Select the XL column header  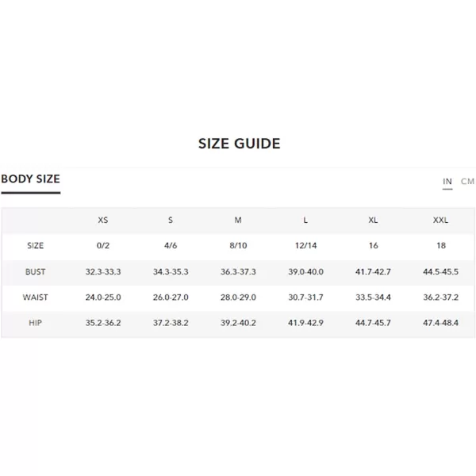[373, 220]
